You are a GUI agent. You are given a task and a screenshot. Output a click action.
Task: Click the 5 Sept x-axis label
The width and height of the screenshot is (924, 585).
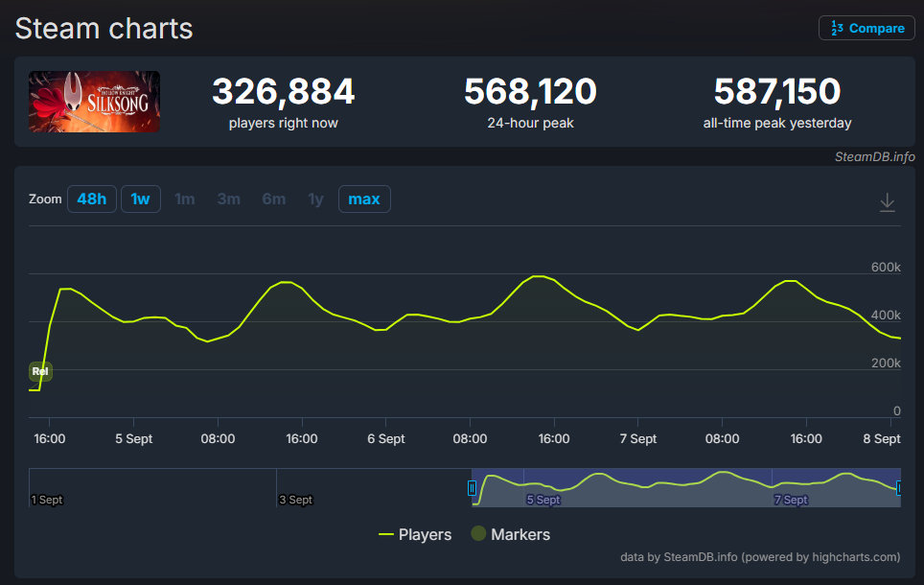(x=134, y=439)
